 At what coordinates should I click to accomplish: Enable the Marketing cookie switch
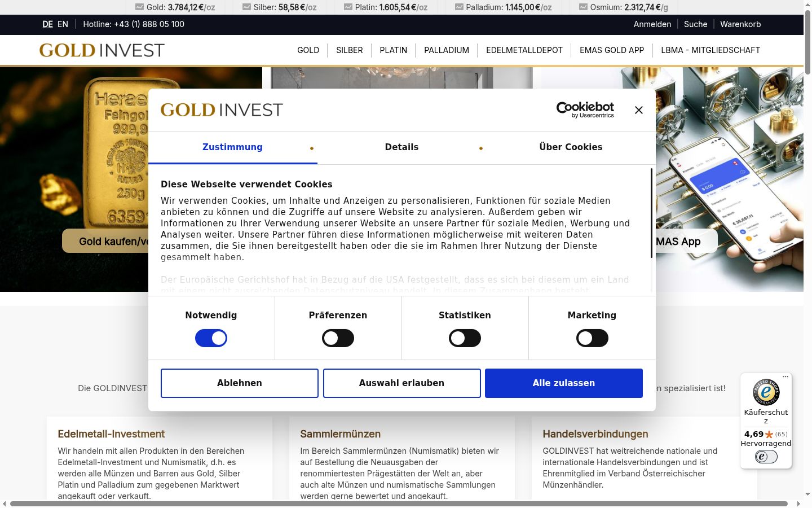pos(592,338)
